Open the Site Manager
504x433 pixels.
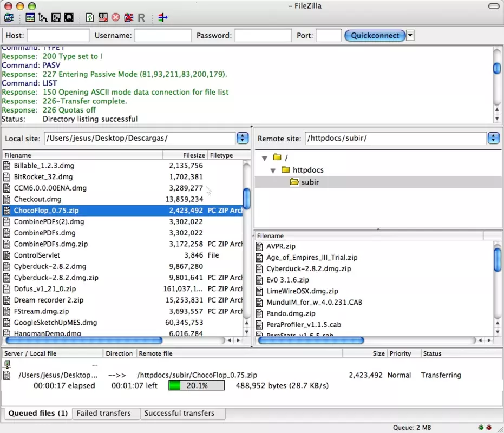coord(9,17)
